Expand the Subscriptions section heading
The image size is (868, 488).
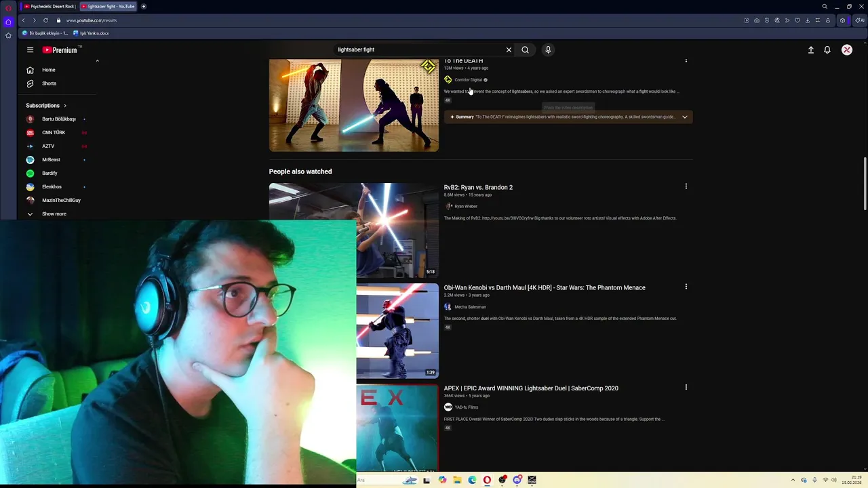tap(46, 105)
